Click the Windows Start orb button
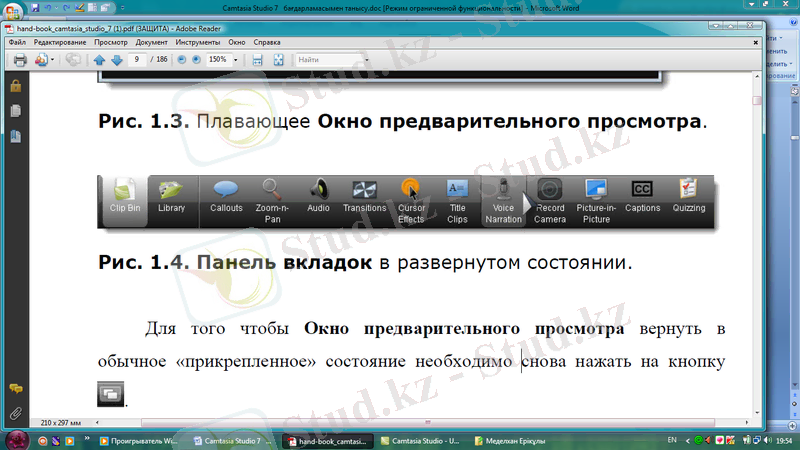800x450 pixels. (17, 439)
